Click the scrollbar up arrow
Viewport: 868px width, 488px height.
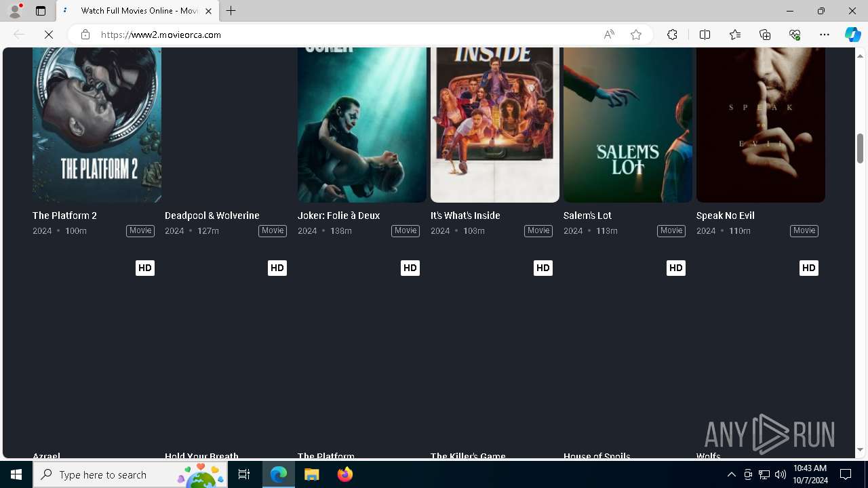pos(860,56)
